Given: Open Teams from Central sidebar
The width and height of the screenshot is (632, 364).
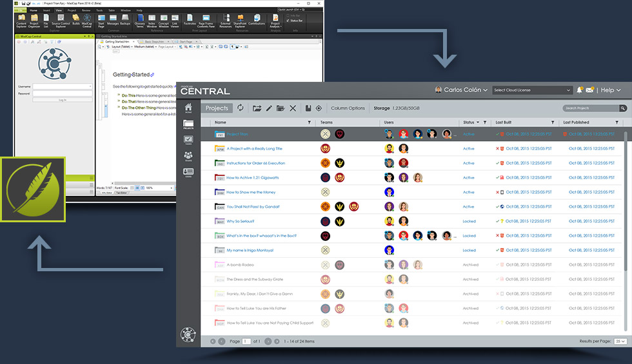Looking at the screenshot, I should click(188, 156).
